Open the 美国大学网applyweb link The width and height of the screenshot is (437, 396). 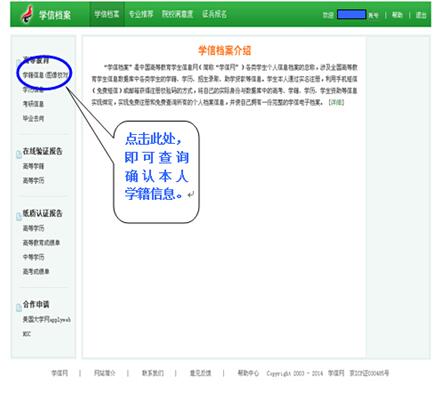click(46, 319)
